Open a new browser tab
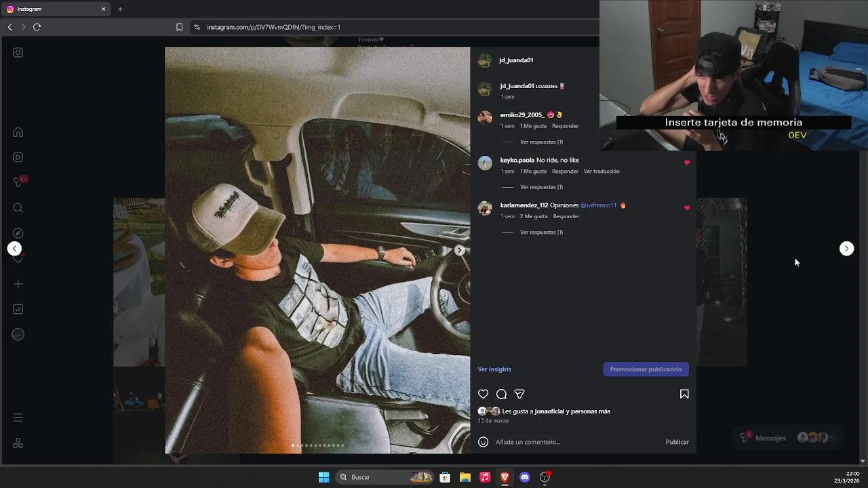868x488 pixels. [x=120, y=9]
